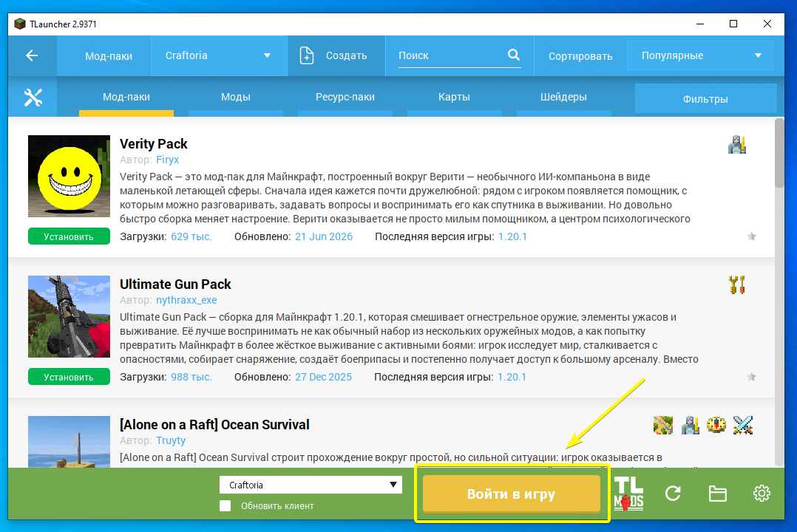Open the Ultimate Gun Pack title
The image size is (797, 532).
coord(175,284)
